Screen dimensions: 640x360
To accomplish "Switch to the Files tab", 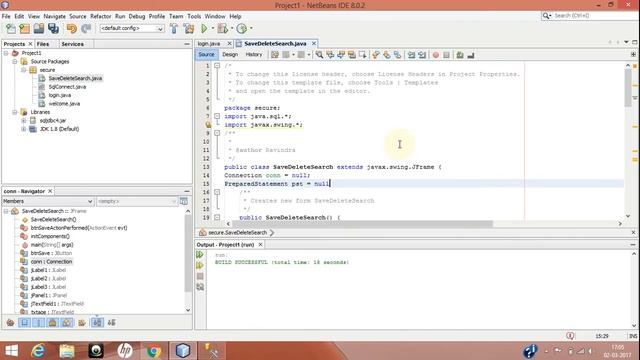I will pyautogui.click(x=43, y=44).
